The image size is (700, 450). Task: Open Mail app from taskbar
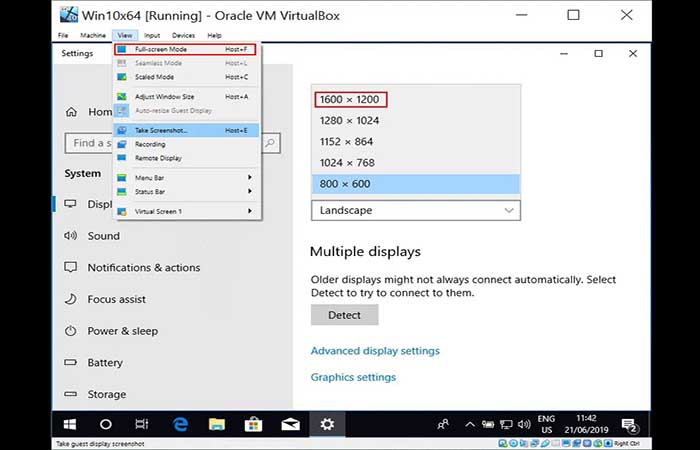coord(291,424)
